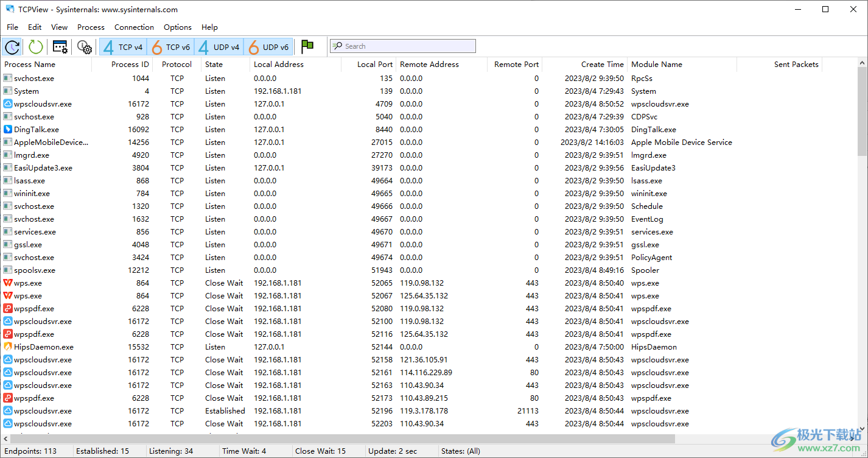Disable the TCP v6 filter
868x458 pixels.
171,46
